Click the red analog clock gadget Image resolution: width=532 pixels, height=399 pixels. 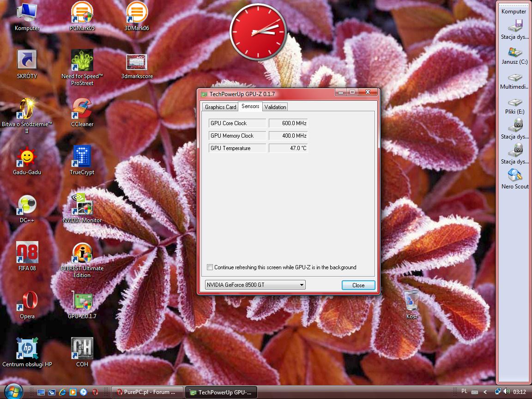pos(258,32)
